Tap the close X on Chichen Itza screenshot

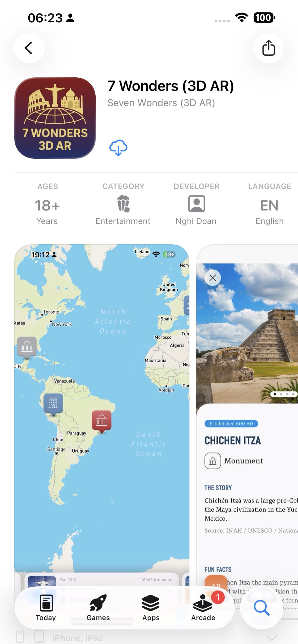coord(213,278)
